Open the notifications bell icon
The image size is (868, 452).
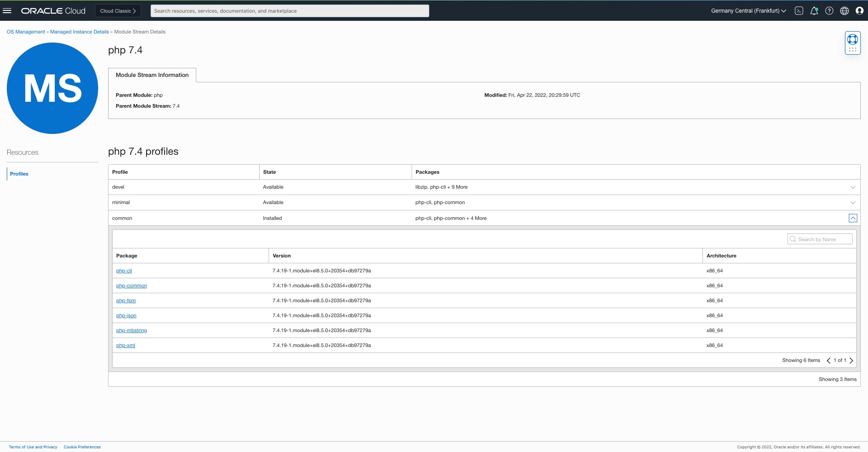pos(814,11)
